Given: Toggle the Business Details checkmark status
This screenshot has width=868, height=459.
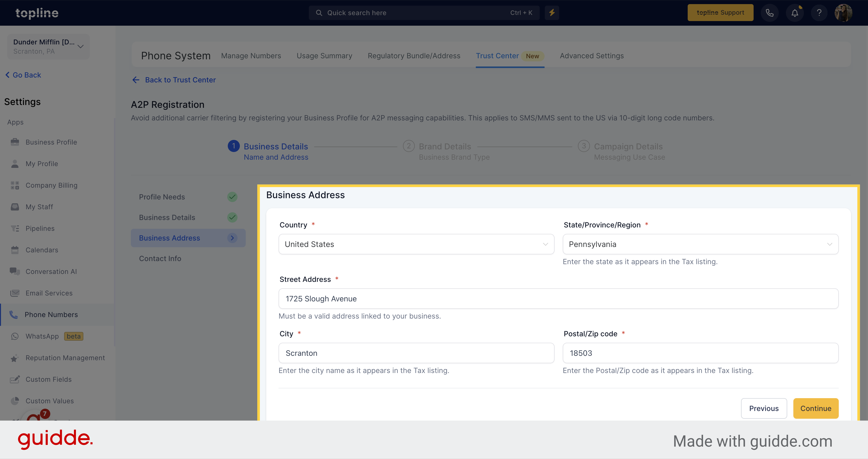Looking at the screenshot, I should 232,217.
